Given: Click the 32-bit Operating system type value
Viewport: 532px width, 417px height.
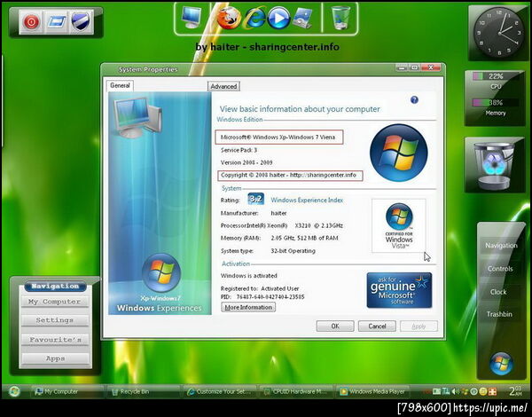Looking at the screenshot, I should coord(293,251).
